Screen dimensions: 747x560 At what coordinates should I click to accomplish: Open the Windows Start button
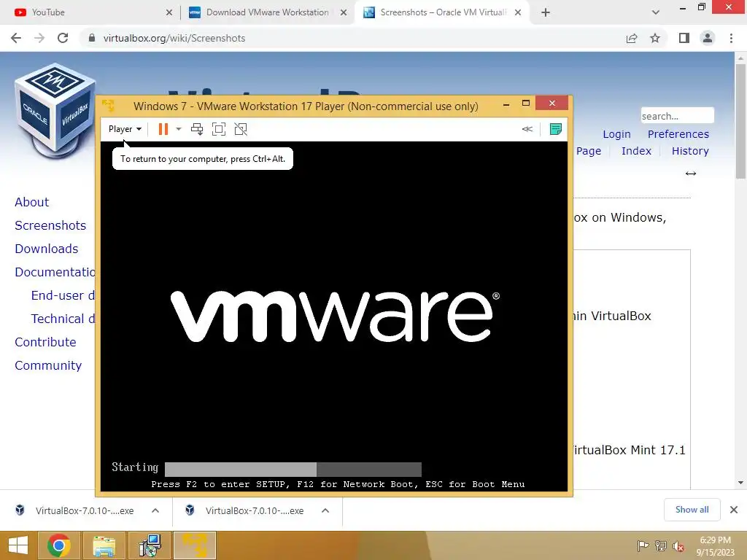coord(18,545)
